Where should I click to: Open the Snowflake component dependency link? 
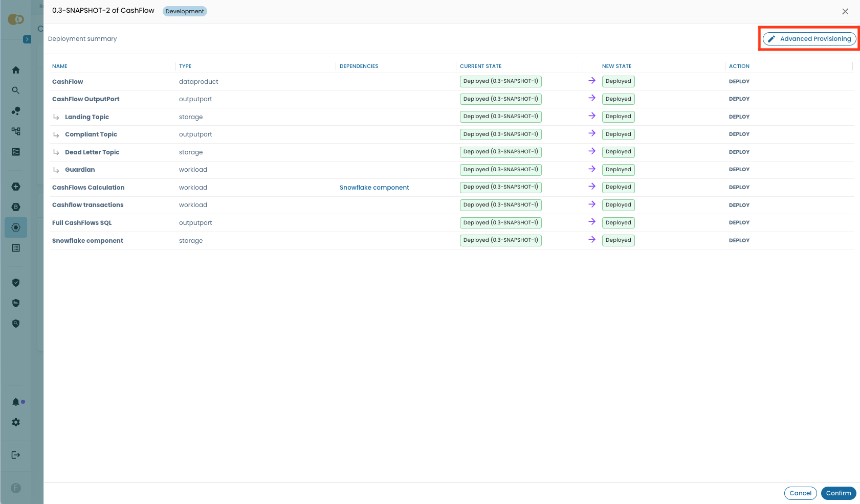coord(374,188)
